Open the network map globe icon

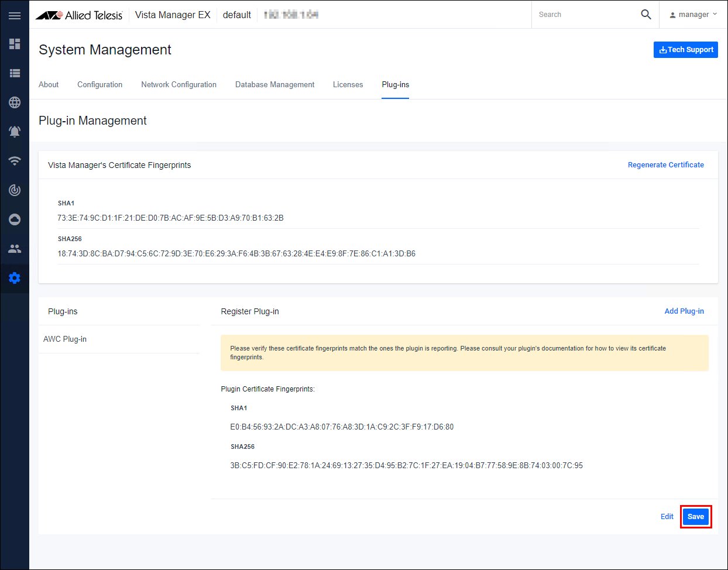[15, 102]
